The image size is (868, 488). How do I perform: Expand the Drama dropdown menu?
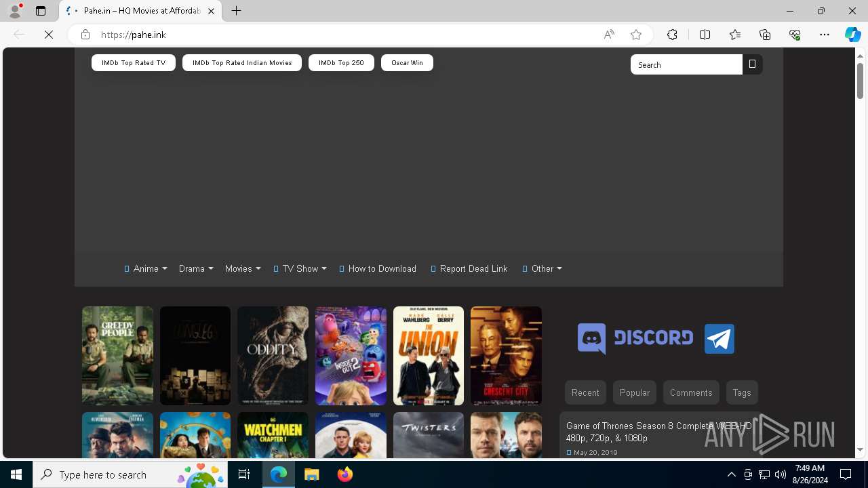pos(196,269)
